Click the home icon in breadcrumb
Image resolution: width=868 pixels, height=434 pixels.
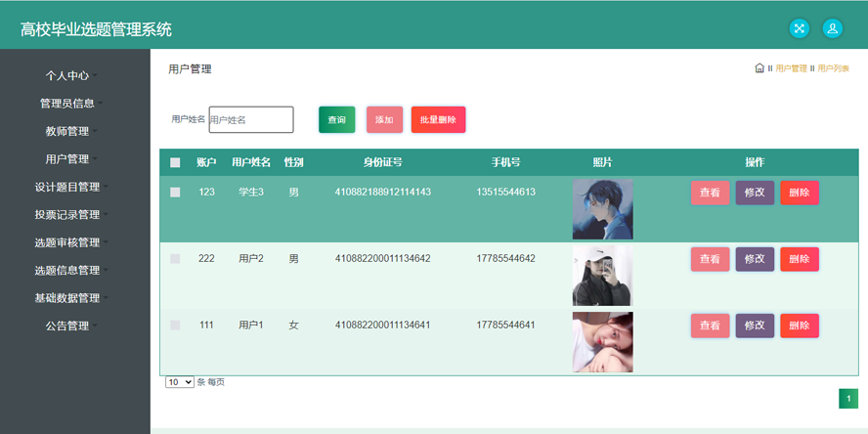(759, 68)
